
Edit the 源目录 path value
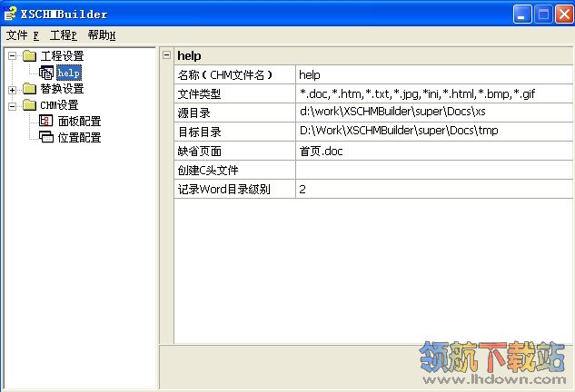click(434, 113)
